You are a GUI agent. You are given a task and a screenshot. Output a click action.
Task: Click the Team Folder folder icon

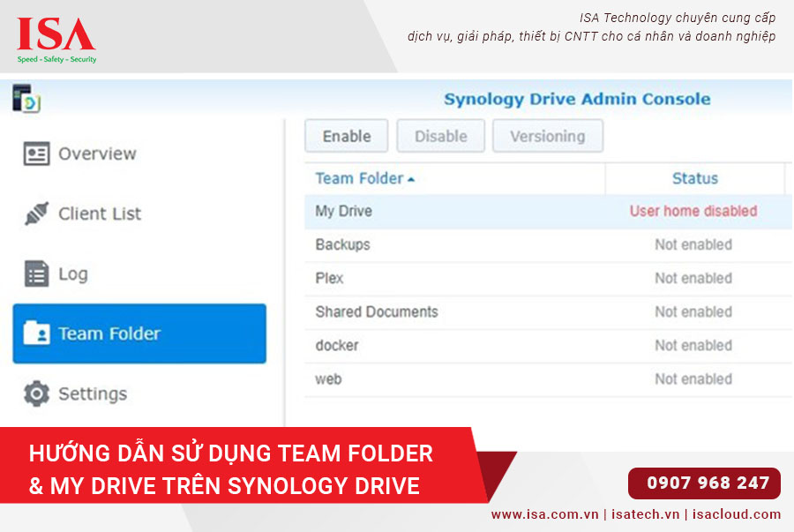(x=36, y=333)
